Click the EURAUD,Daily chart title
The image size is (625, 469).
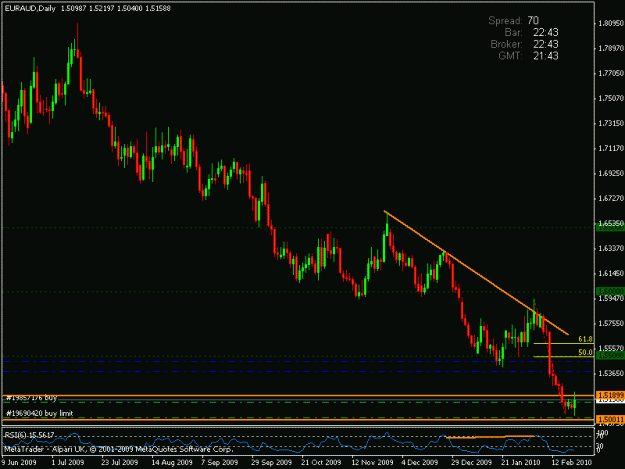[x=30, y=8]
